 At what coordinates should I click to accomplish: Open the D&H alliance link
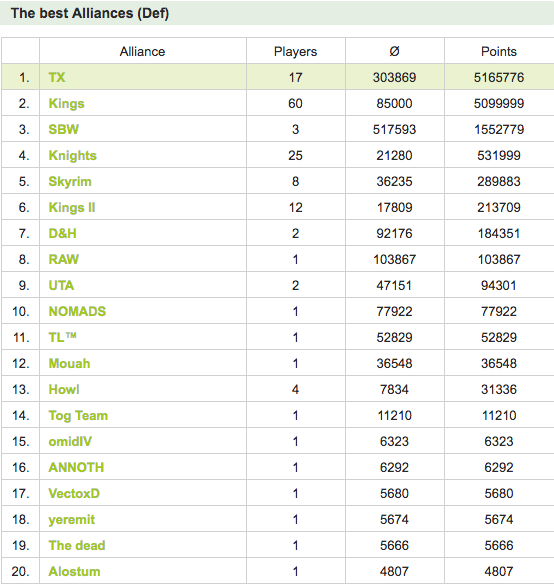[x=62, y=233]
